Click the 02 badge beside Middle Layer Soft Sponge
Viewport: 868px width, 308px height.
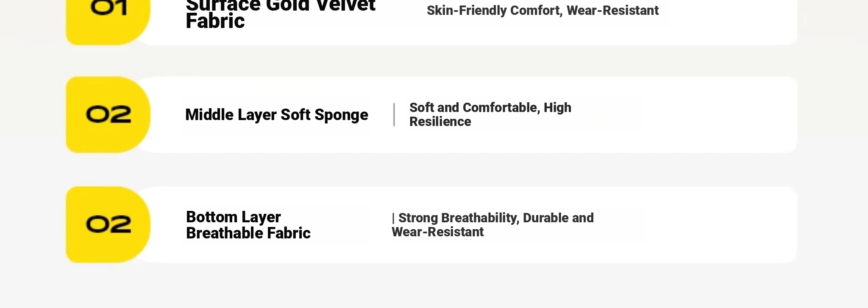(x=108, y=115)
